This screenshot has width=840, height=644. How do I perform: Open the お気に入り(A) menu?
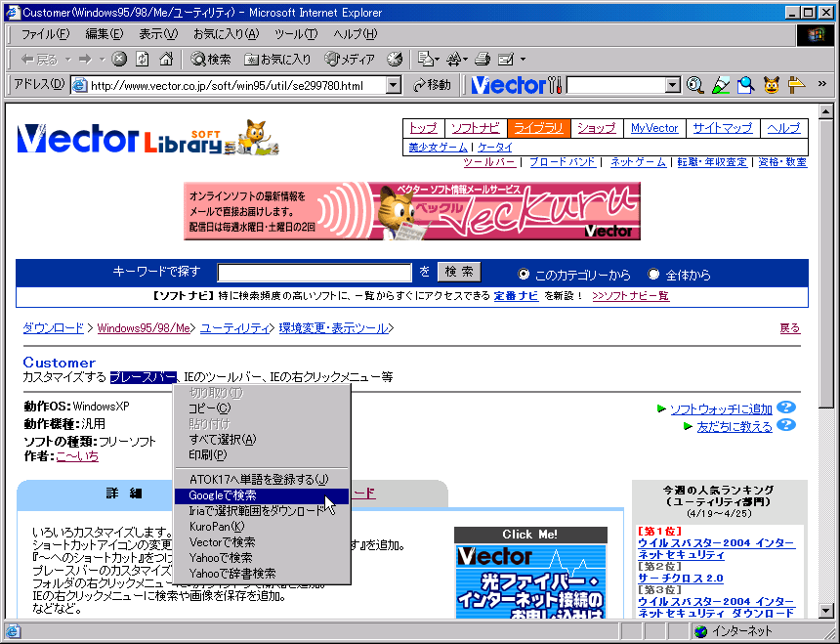click(x=226, y=34)
